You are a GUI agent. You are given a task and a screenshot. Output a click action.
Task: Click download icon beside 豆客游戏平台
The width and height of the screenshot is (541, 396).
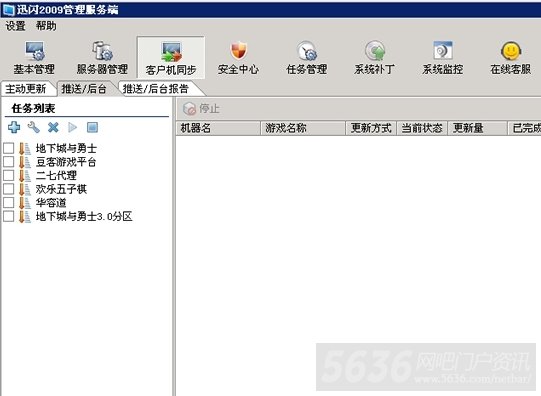(24, 162)
